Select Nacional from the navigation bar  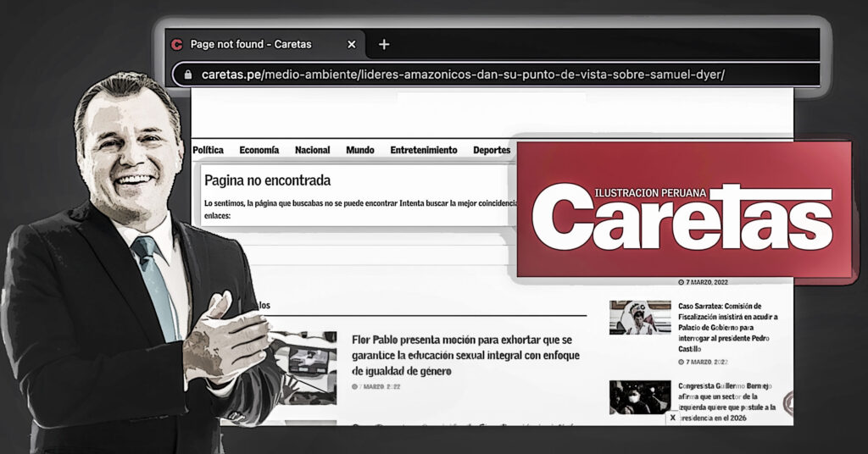pyautogui.click(x=312, y=150)
